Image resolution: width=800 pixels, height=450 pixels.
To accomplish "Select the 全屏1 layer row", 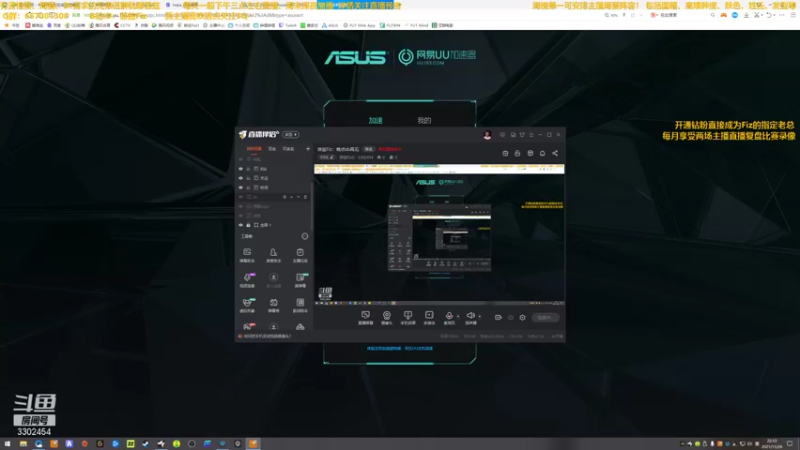I will [273, 225].
